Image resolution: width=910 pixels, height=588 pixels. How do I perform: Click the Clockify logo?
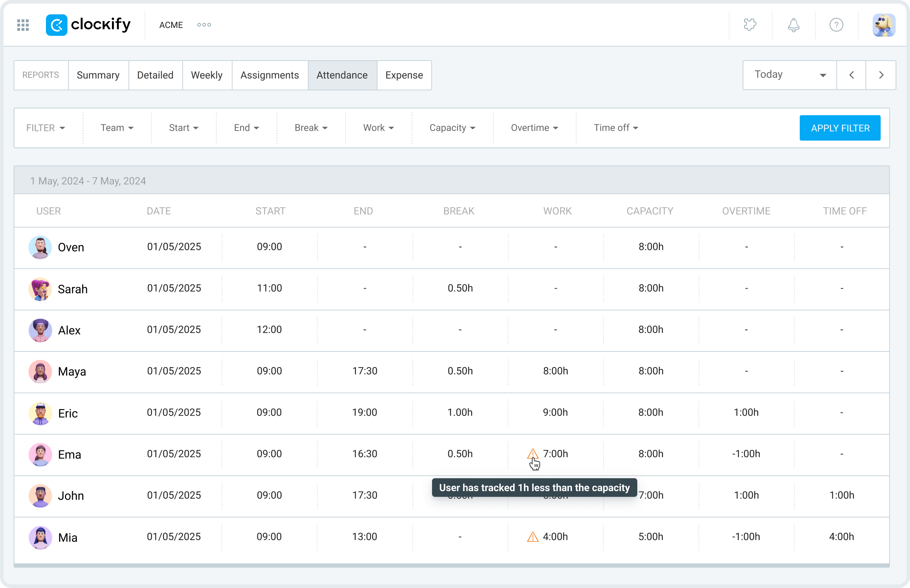[89, 25]
